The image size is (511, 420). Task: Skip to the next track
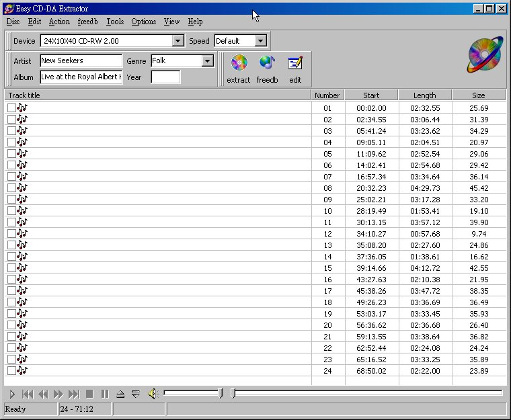[74, 394]
